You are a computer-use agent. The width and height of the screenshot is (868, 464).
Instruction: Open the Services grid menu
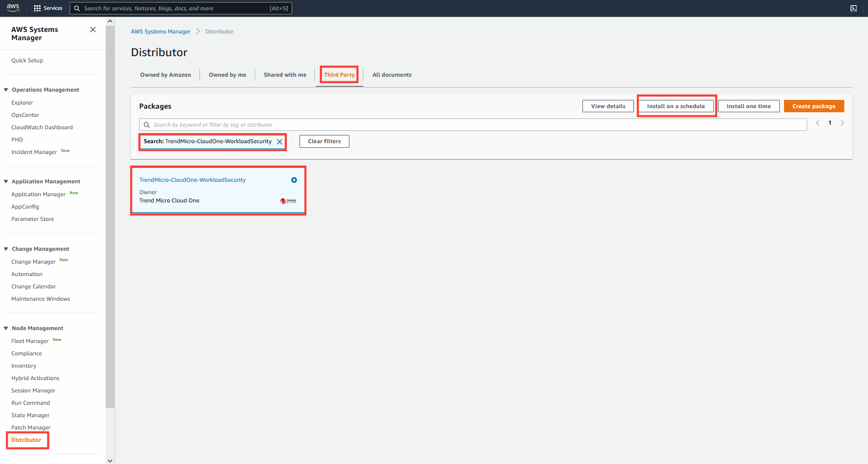click(x=37, y=8)
